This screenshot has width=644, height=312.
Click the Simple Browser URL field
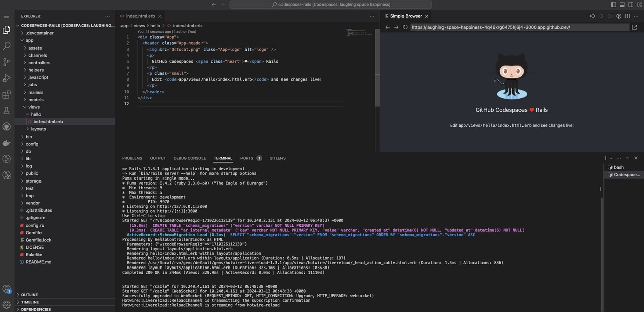click(x=519, y=27)
